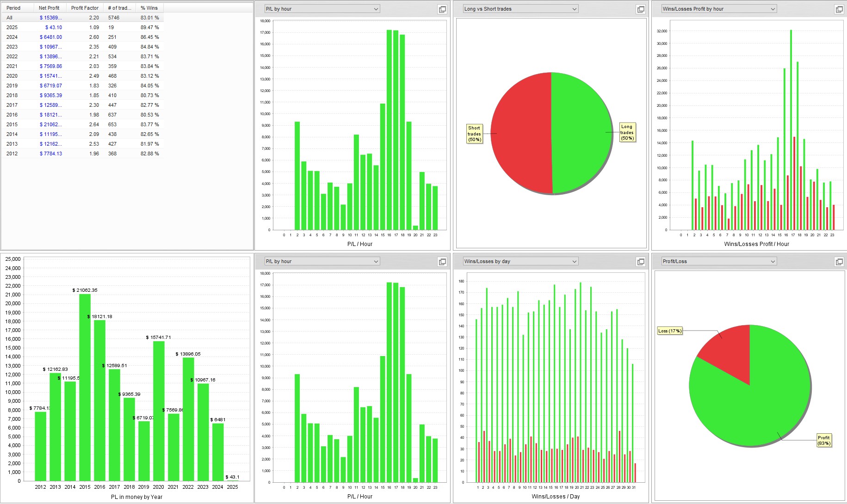Select the 2017 period row
This screenshot has height=504, width=847.
(82, 105)
